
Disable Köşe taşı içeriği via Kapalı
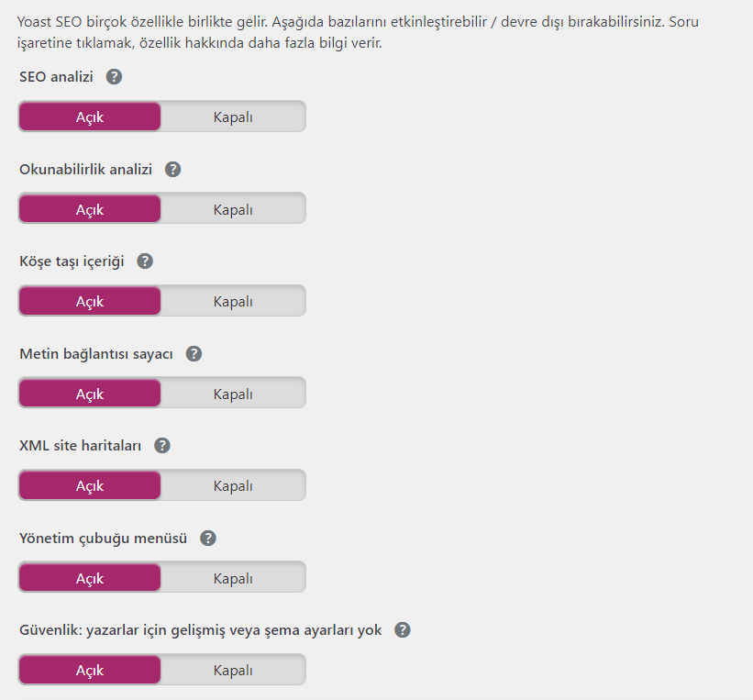pos(233,301)
